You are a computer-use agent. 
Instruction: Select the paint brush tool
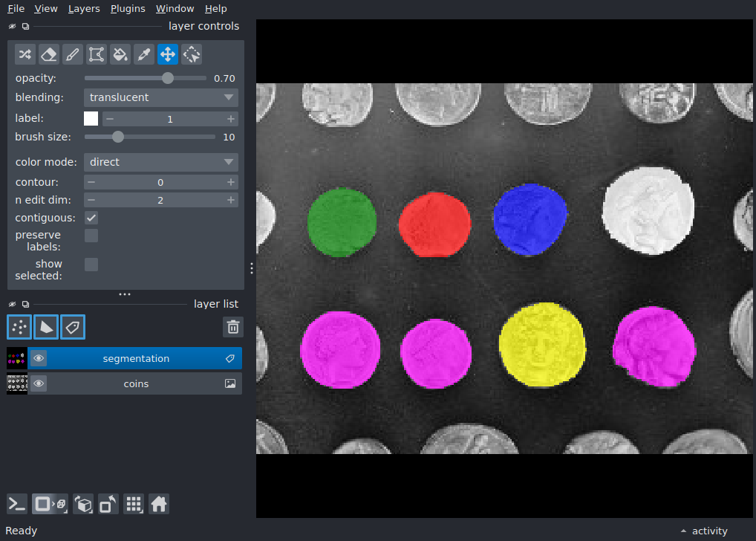click(72, 54)
